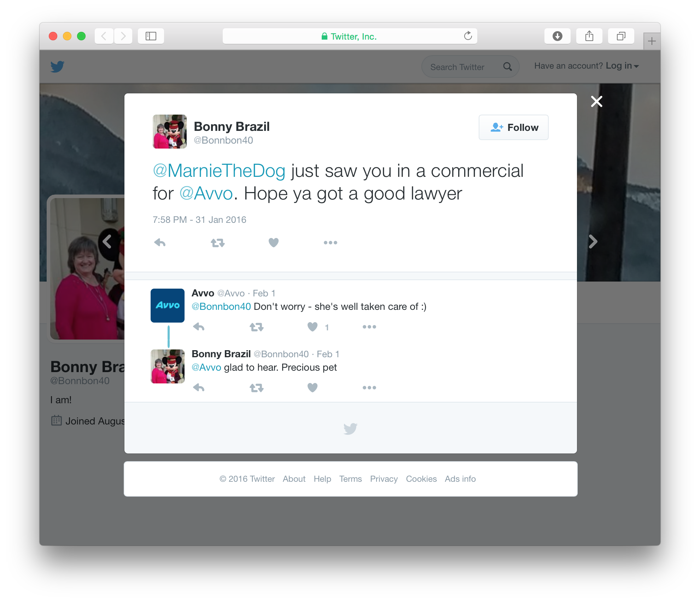Image resolution: width=700 pixels, height=602 pixels.
Task: Open @Avvo mention in 'glad to hear' reply
Action: coord(206,367)
